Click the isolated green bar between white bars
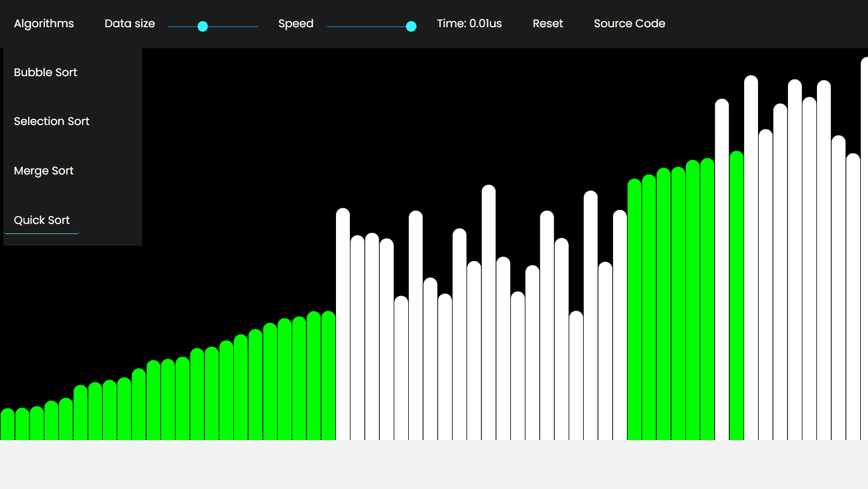 [x=736, y=295]
